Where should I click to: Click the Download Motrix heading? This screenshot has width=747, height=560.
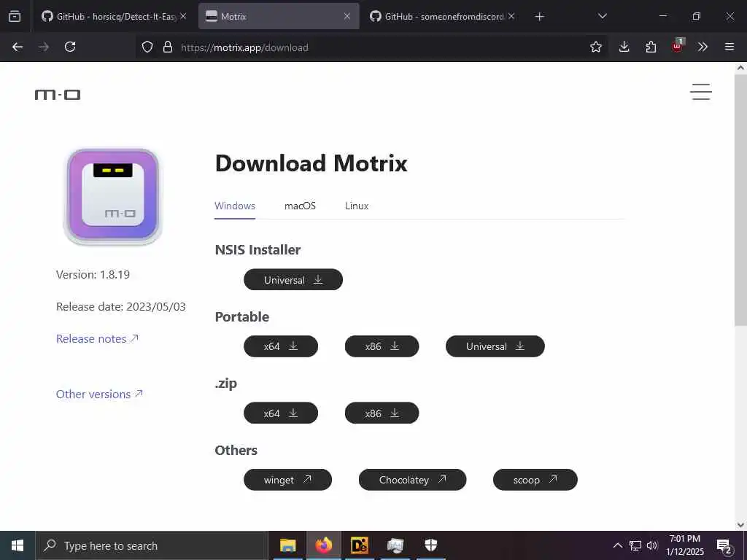311,163
